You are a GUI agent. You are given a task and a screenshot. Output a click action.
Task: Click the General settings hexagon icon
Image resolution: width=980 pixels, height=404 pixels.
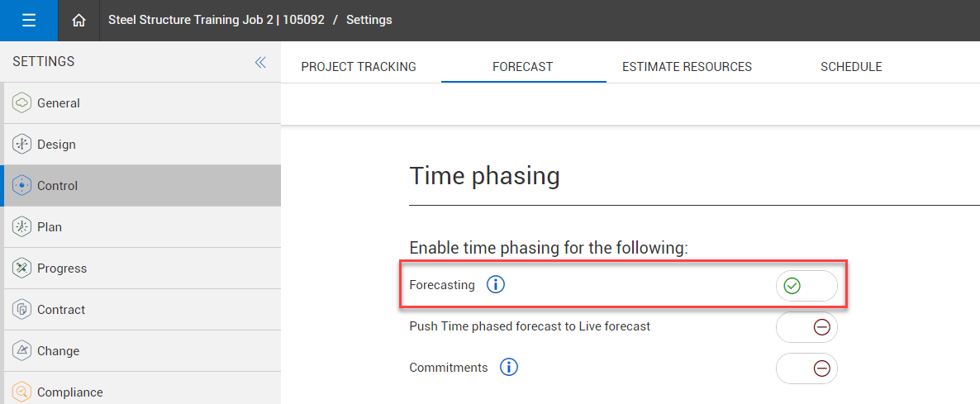(22, 103)
